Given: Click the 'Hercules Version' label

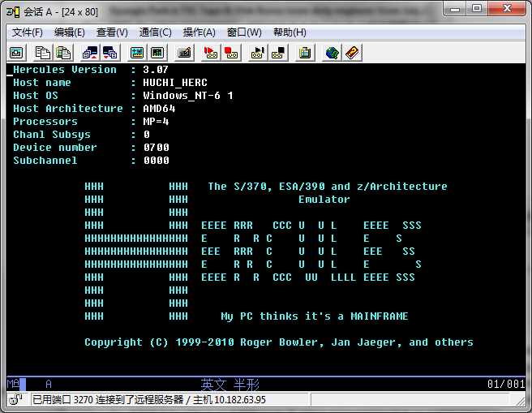Looking at the screenshot, I should [x=65, y=70].
